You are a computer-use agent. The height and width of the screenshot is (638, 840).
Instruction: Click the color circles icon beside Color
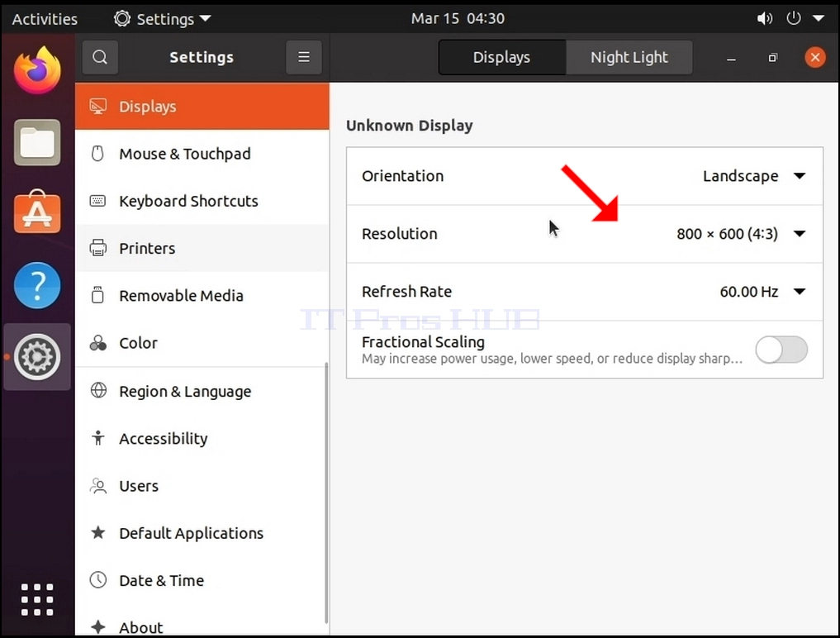tap(98, 343)
